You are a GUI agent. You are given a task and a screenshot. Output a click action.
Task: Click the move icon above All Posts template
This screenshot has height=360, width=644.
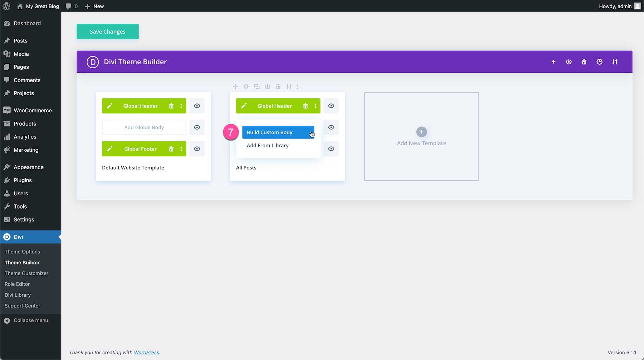(x=235, y=86)
